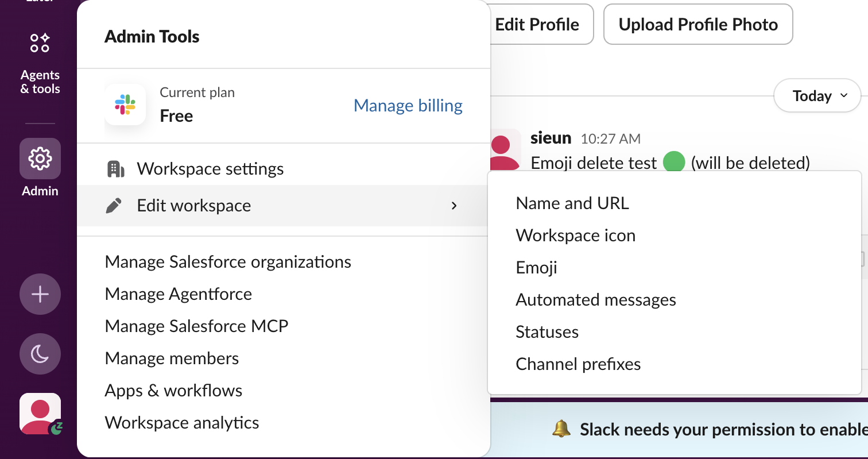Toggle the moon pause notifications icon
868x459 pixels.
click(40, 354)
